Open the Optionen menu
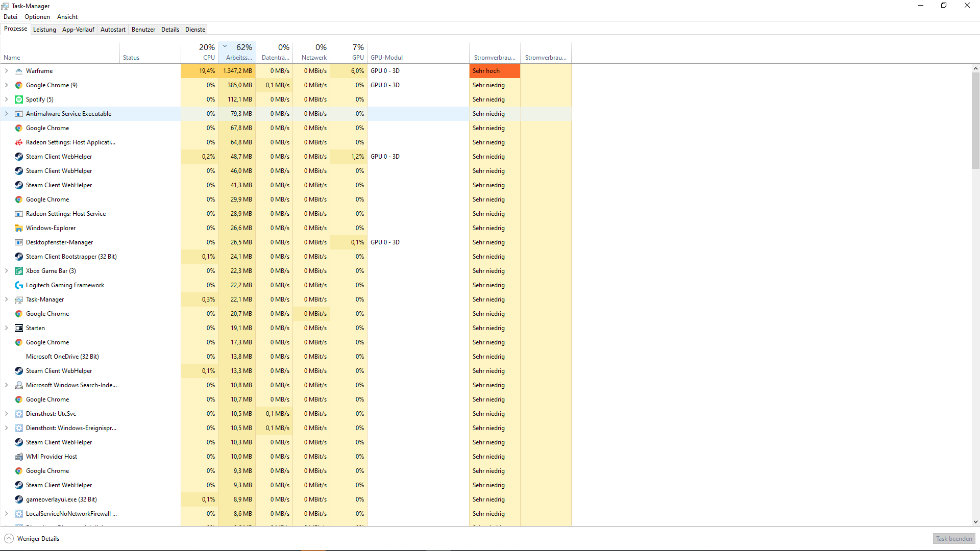Image resolution: width=980 pixels, height=551 pixels. 37,17
